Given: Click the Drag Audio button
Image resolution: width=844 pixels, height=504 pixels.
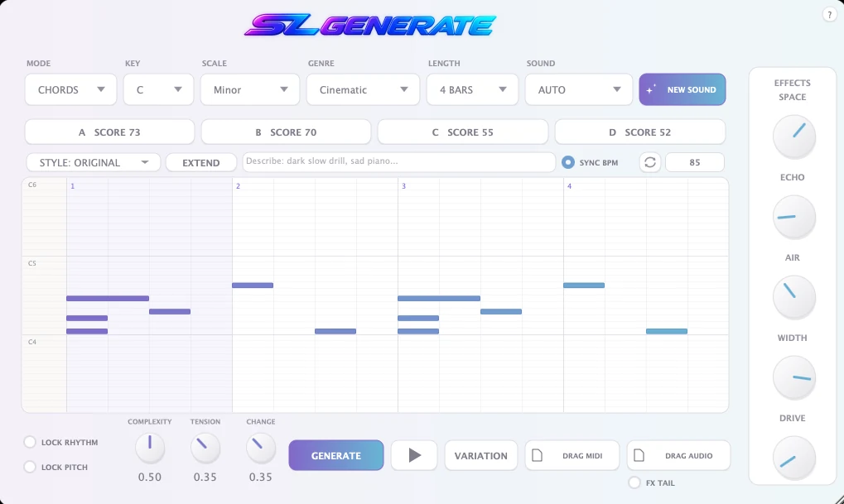Looking at the screenshot, I should (678, 455).
